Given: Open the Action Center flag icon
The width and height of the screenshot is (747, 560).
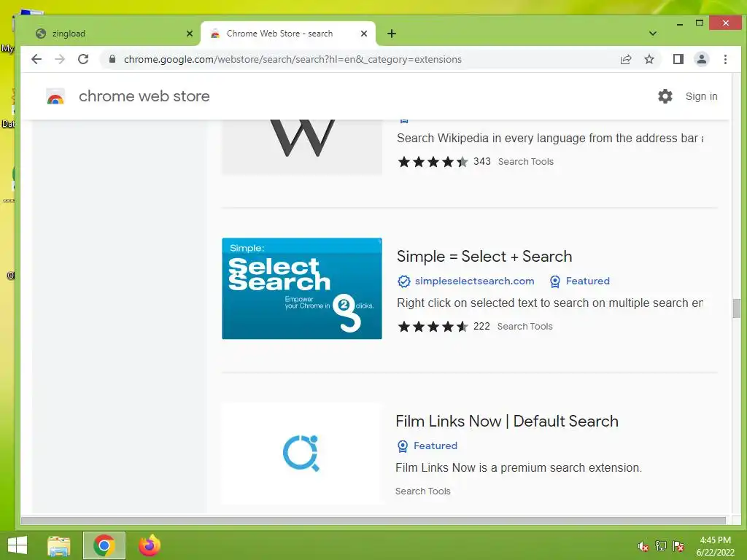Looking at the screenshot, I should [x=678, y=546].
